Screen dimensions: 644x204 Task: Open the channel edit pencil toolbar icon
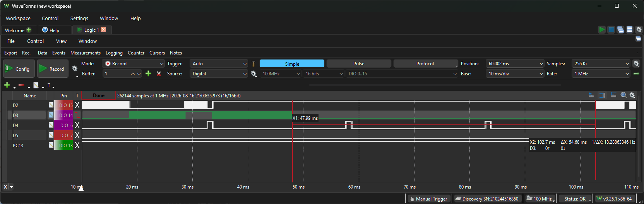coord(36,85)
